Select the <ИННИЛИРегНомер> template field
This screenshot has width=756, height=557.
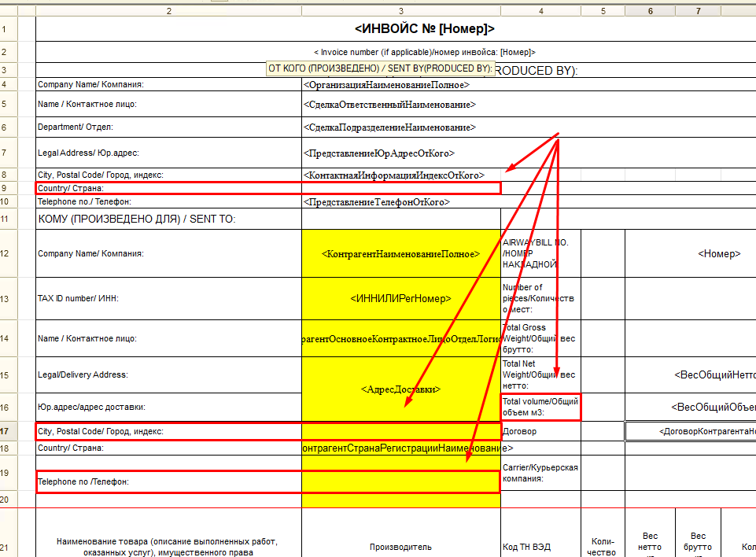coord(400,299)
